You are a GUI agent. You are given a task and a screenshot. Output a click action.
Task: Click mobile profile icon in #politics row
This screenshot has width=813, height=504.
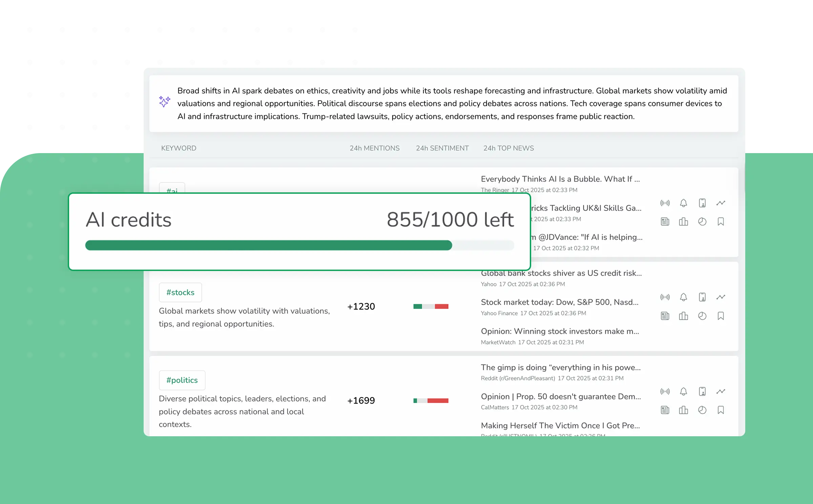pyautogui.click(x=702, y=392)
